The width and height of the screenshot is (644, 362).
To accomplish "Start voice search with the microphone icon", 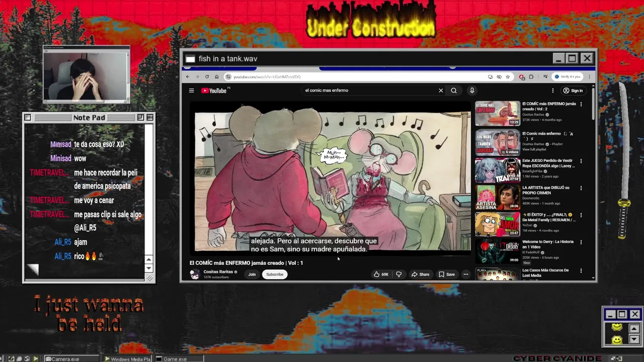I will pyautogui.click(x=472, y=90).
